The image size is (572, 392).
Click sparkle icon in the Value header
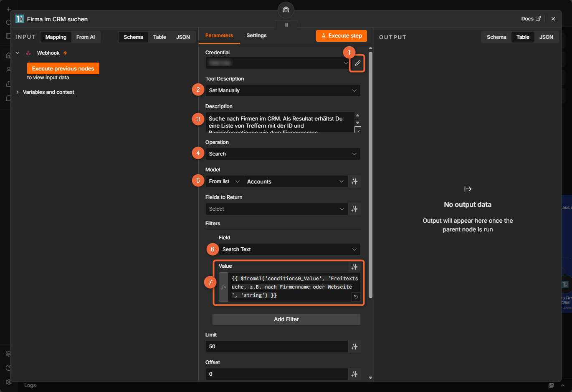[354, 267]
